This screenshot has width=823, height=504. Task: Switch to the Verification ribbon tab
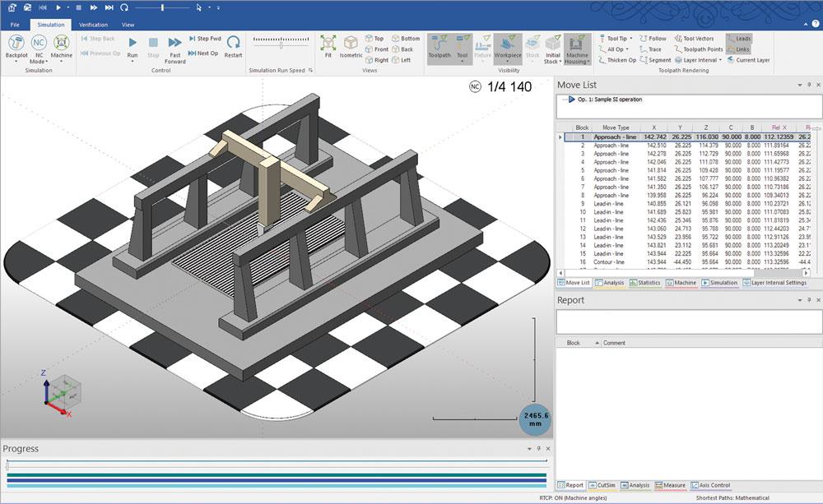pyautogui.click(x=93, y=25)
